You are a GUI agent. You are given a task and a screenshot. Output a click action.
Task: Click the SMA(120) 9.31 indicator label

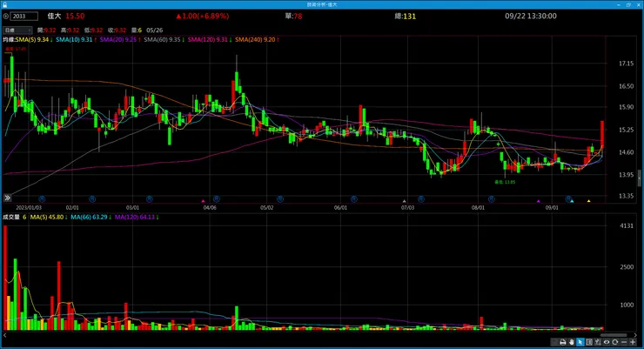210,40
